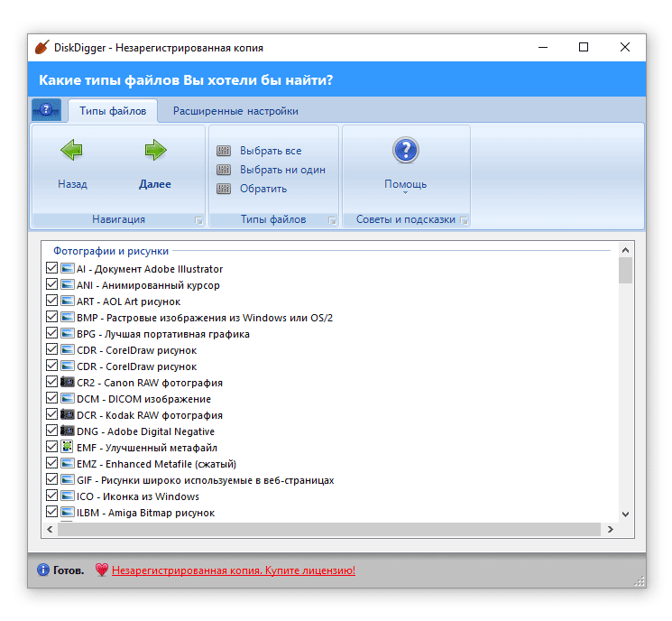Maximize the DiskDigger window

[x=584, y=47]
